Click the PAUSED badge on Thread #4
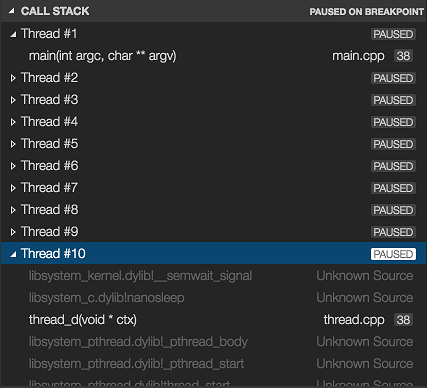This screenshot has width=427, height=388. [393, 122]
